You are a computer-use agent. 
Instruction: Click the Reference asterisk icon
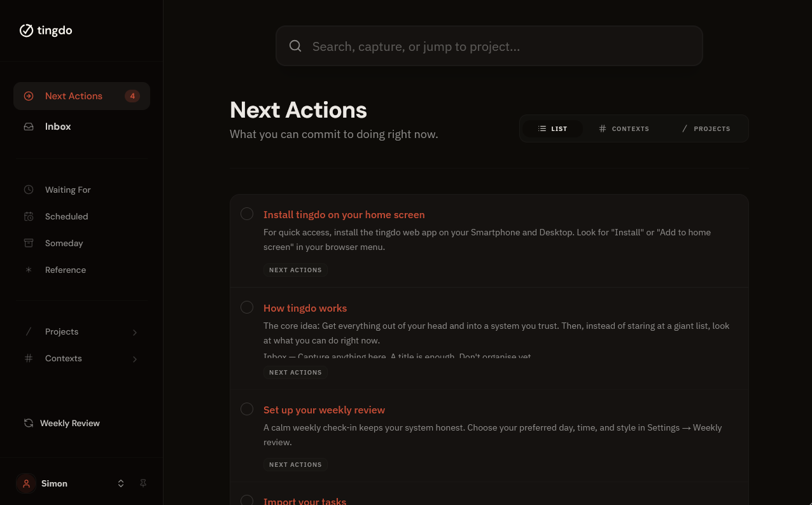pyautogui.click(x=29, y=270)
